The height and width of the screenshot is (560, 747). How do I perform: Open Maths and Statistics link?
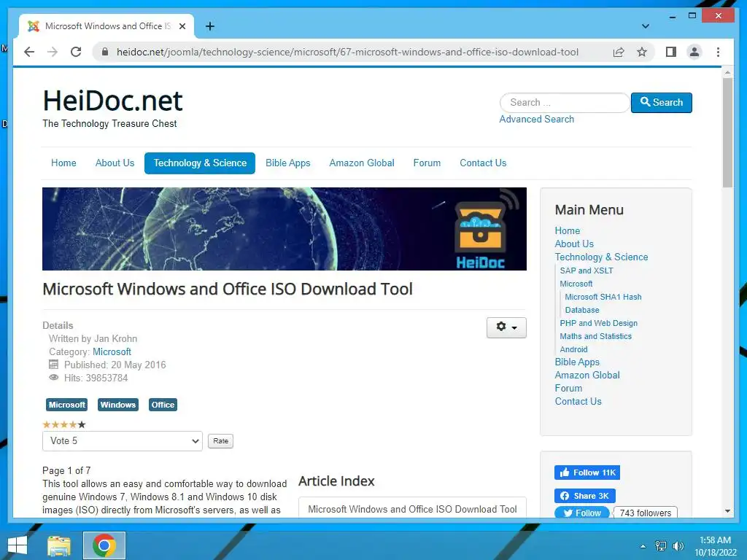click(595, 336)
